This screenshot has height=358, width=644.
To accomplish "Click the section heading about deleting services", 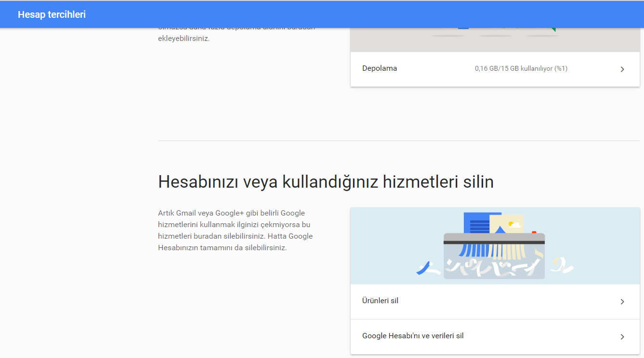I will tap(326, 181).
